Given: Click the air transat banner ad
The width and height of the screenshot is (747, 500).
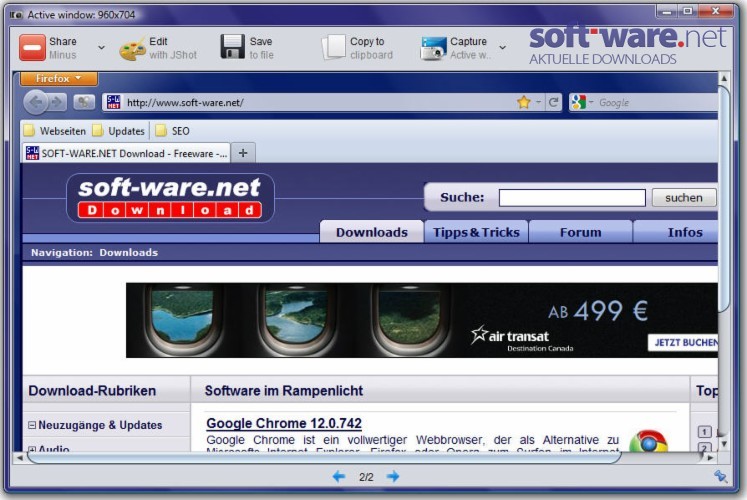Looking at the screenshot, I should click(x=422, y=320).
